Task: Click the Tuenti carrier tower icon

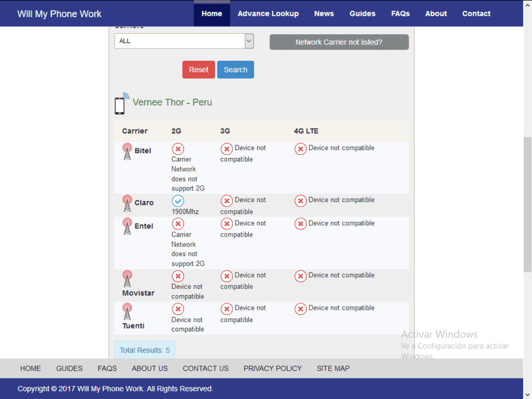Action: (127, 312)
